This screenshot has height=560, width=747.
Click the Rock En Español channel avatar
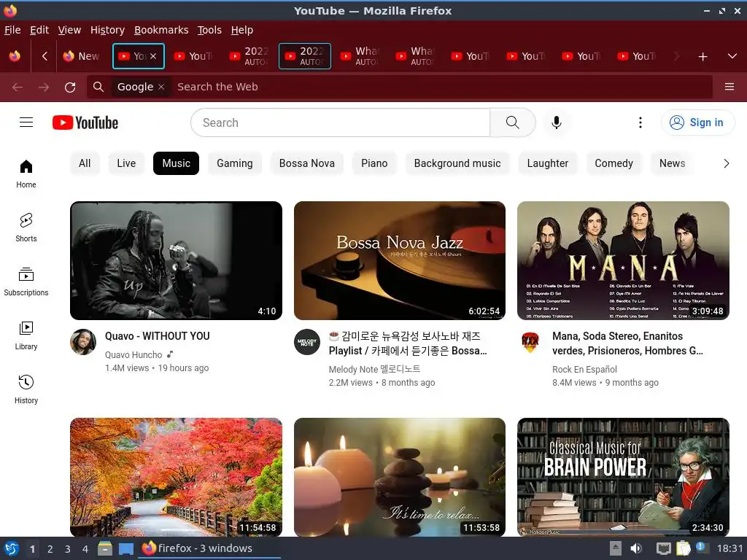(x=530, y=342)
